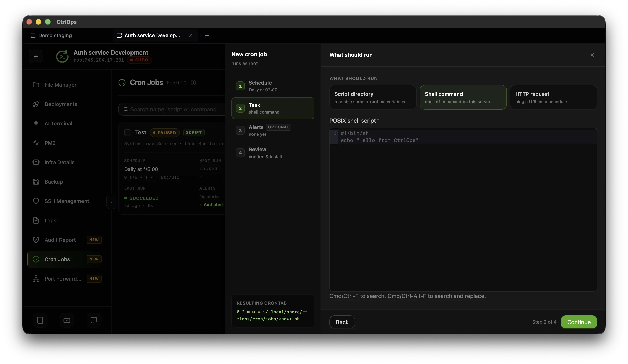Select the Script directory option

[x=373, y=97]
